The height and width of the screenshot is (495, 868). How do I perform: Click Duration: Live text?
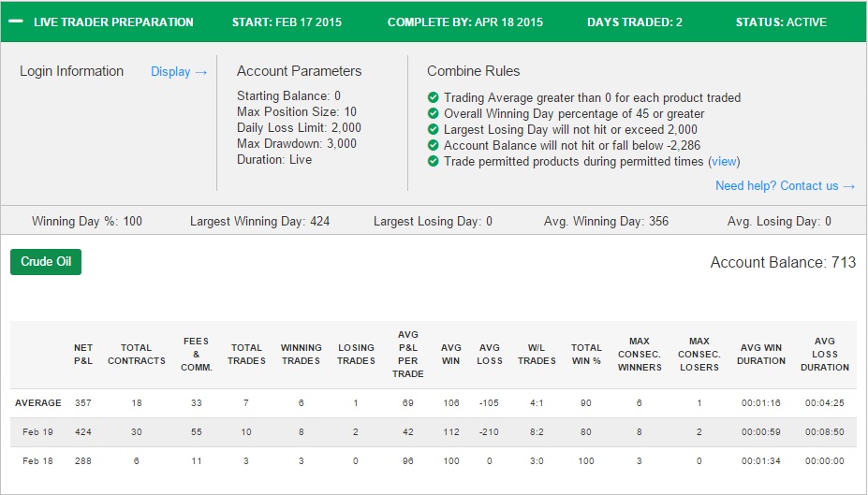click(274, 160)
